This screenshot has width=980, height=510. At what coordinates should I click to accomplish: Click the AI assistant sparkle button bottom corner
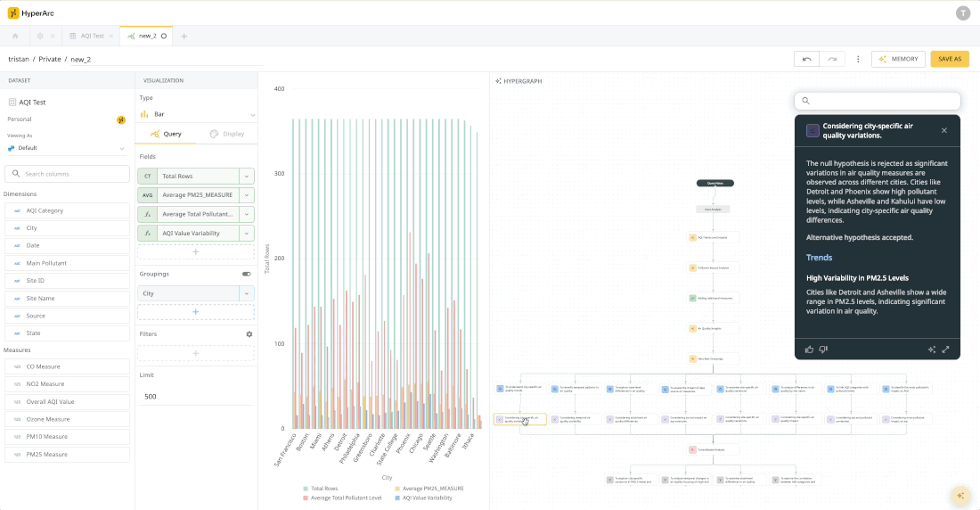click(960, 496)
